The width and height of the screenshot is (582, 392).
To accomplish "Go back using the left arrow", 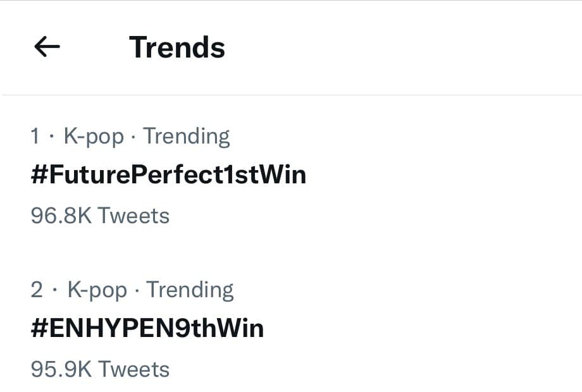I will click(47, 47).
